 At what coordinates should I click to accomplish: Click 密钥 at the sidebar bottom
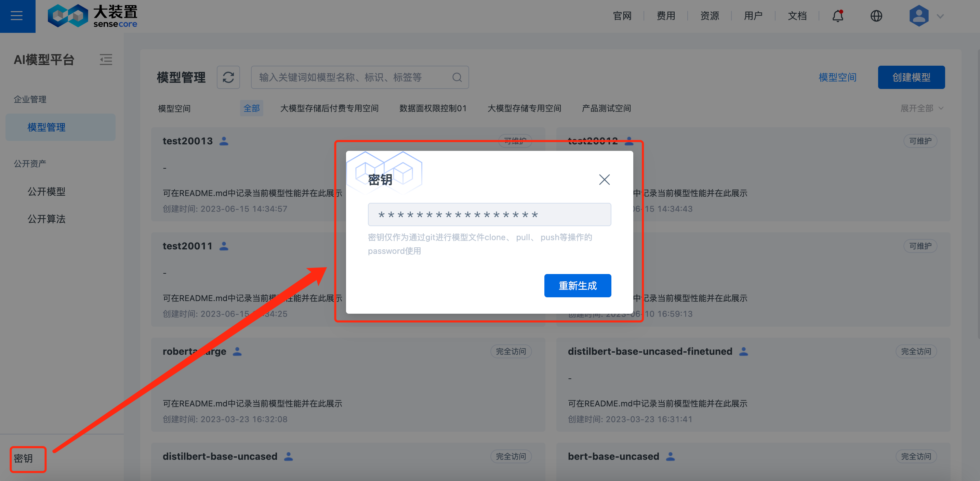pyautogui.click(x=23, y=458)
